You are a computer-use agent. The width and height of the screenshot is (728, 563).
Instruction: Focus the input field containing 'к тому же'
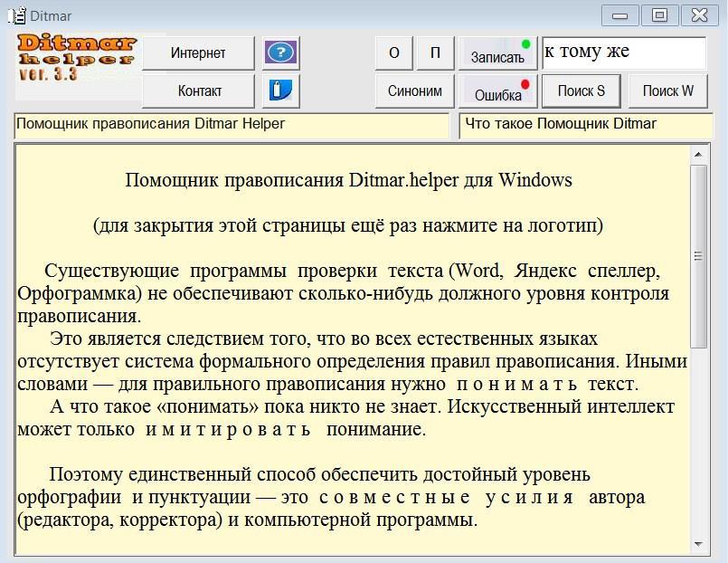point(625,53)
